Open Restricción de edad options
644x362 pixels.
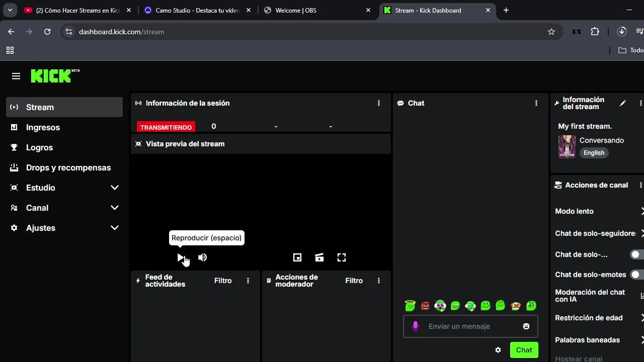pyautogui.click(x=642, y=318)
